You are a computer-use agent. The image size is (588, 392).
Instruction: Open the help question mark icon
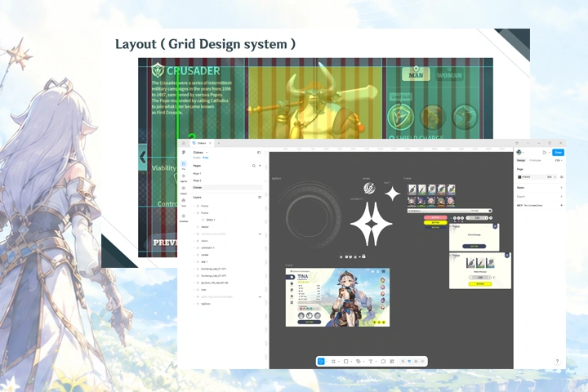pyautogui.click(x=557, y=361)
